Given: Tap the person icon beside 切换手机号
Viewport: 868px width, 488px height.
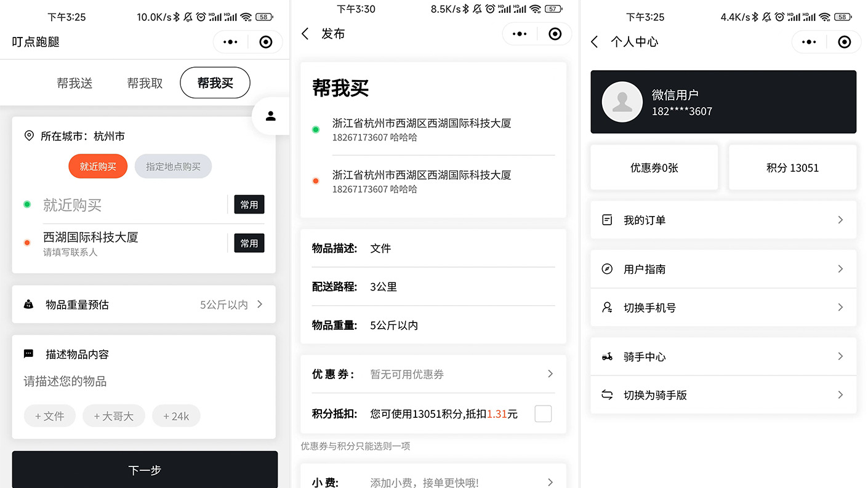Looking at the screenshot, I should click(607, 307).
